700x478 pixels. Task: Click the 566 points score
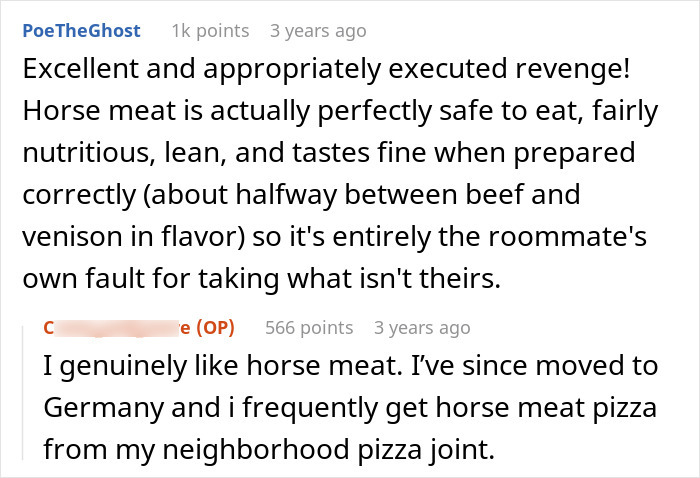click(x=309, y=327)
